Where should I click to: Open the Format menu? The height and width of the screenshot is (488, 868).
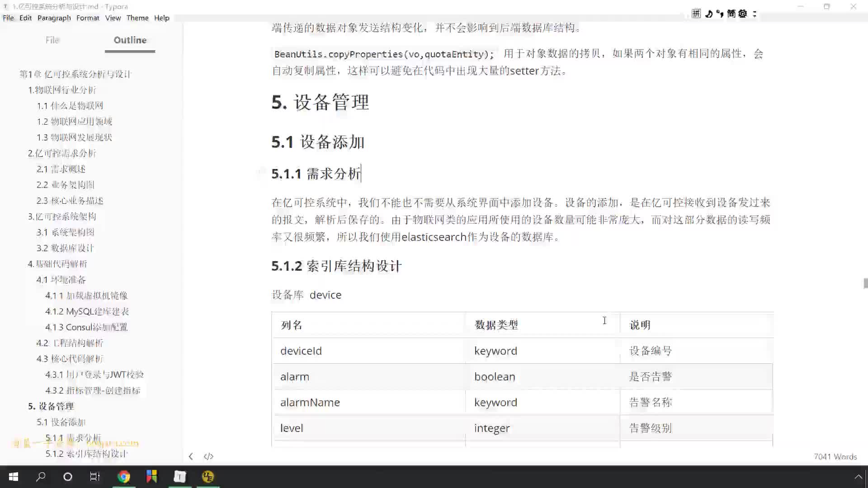coord(88,18)
